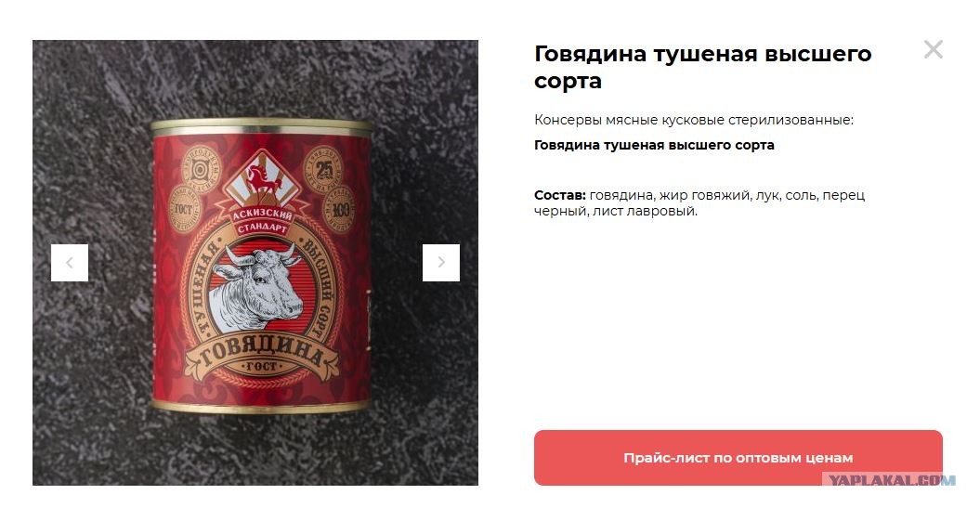The height and width of the screenshot is (508, 980).
Task: Click the line Консервы мясные кусковые стерилизованные
Action: pos(694,120)
